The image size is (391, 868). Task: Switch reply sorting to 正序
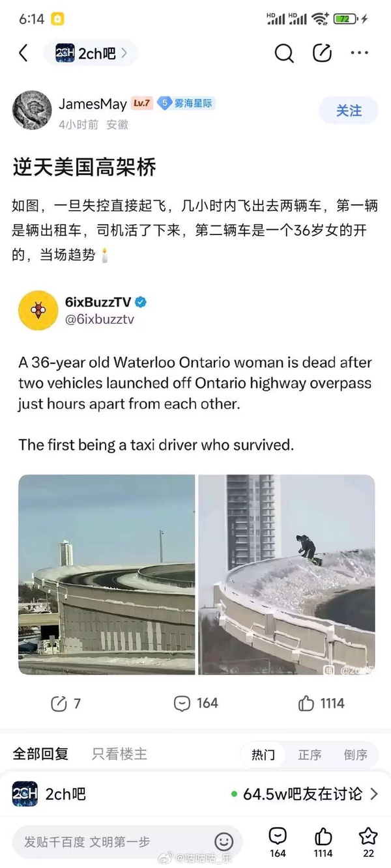tap(310, 755)
